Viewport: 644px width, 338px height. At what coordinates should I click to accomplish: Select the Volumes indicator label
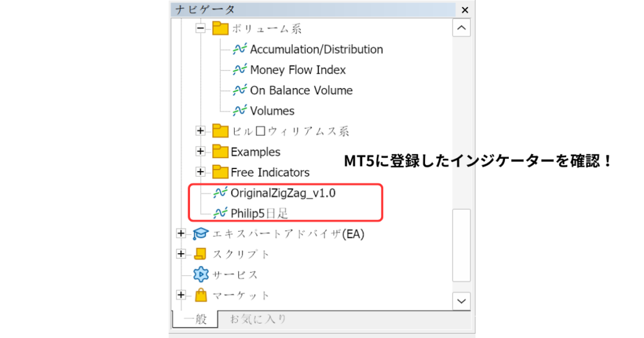[x=272, y=111]
